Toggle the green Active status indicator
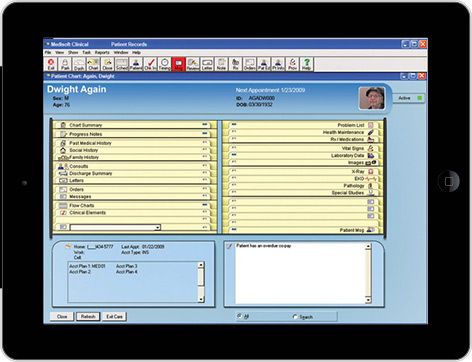 pos(419,98)
